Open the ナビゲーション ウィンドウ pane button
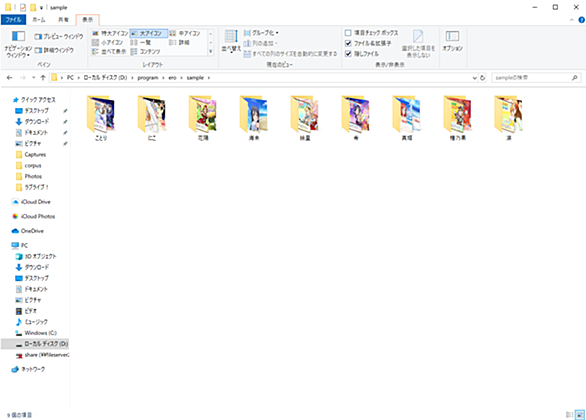Viewport: 586px width, 420px height. [18, 44]
